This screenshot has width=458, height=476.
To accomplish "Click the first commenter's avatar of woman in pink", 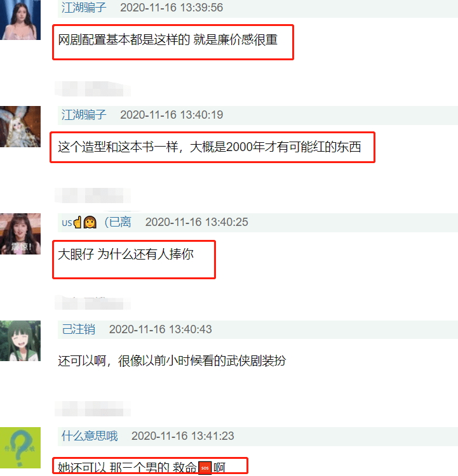I will coord(20,20).
